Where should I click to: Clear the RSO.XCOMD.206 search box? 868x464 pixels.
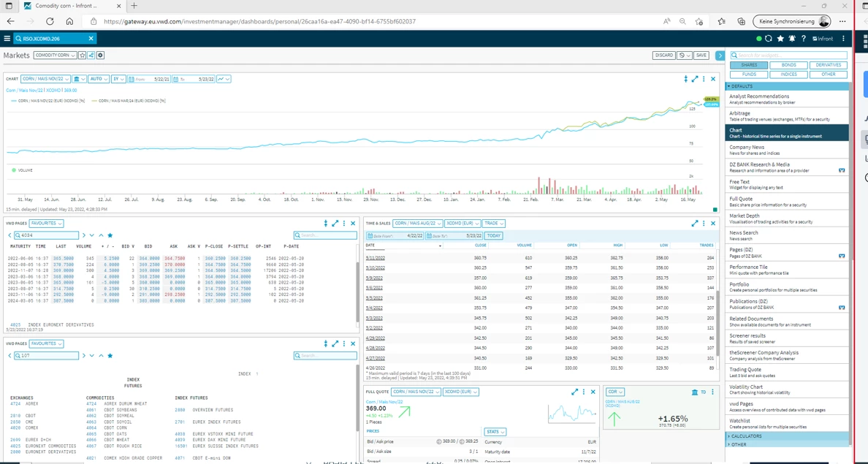pos(91,39)
